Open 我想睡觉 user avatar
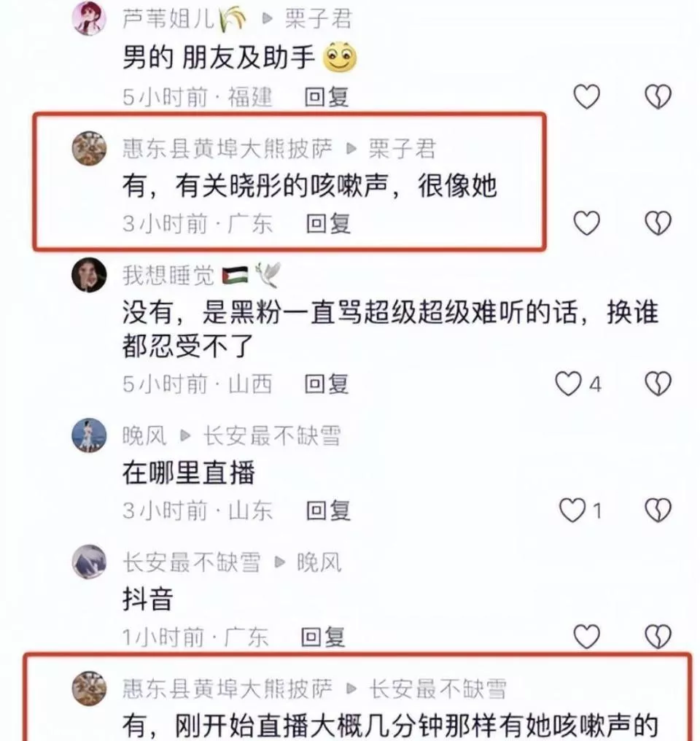Screen dimensions: 700x741 [x=89, y=274]
